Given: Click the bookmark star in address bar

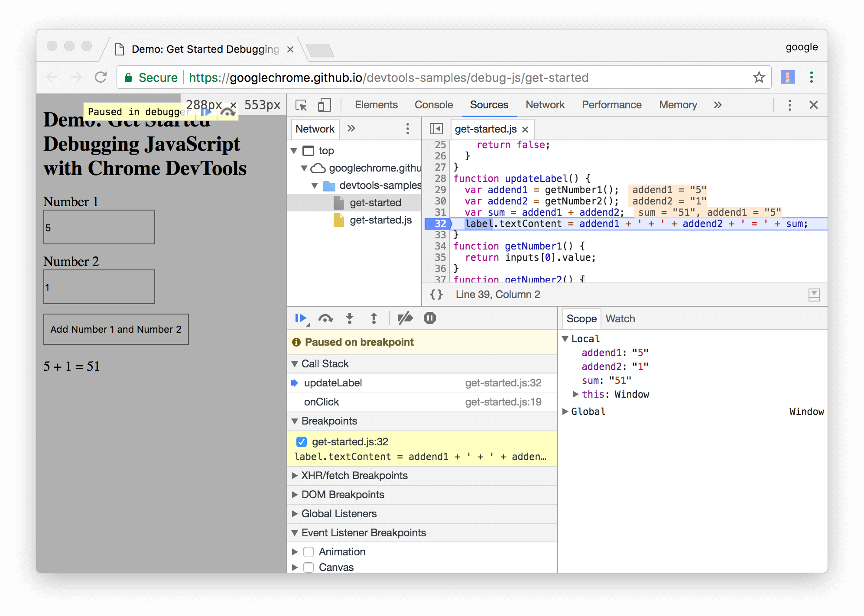Looking at the screenshot, I should [x=759, y=78].
